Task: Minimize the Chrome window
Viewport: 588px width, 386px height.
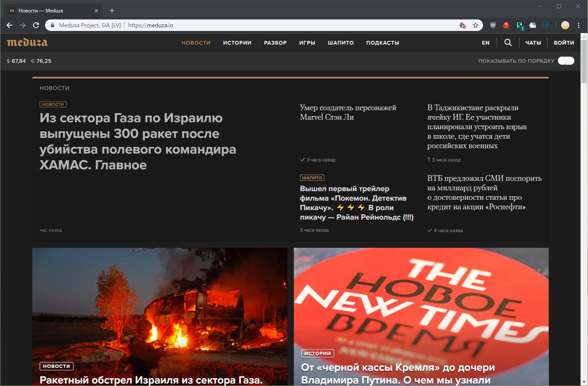Action: (540, 6)
